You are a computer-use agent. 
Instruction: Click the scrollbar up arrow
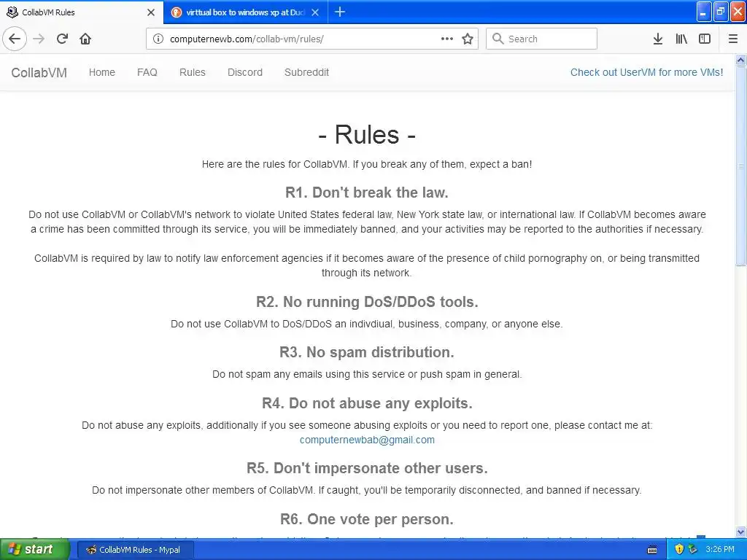(x=741, y=60)
